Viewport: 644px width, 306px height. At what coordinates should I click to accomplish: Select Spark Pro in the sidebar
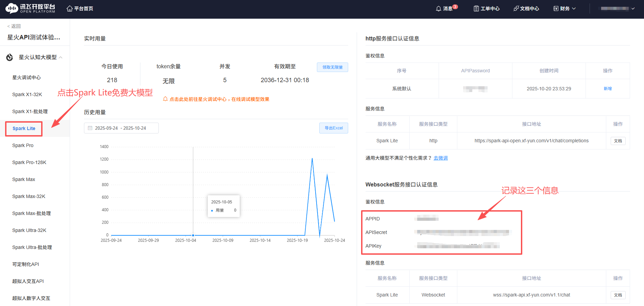23,145
